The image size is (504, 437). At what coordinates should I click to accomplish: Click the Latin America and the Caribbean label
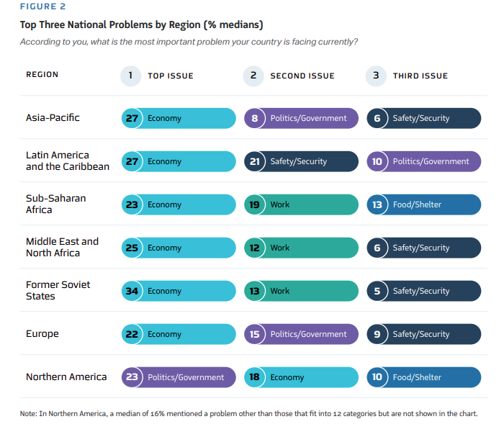point(67,161)
